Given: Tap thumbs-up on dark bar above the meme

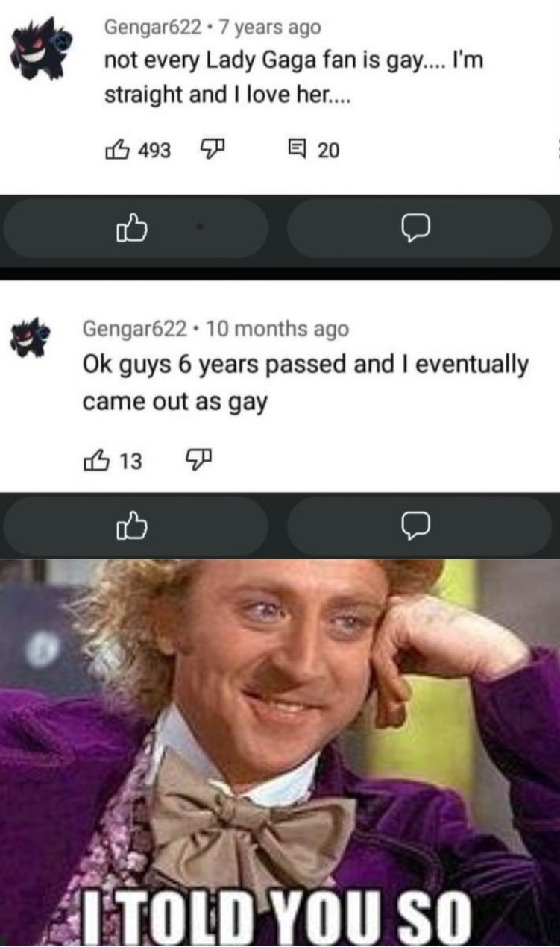Looking at the screenshot, I should [x=135, y=526].
